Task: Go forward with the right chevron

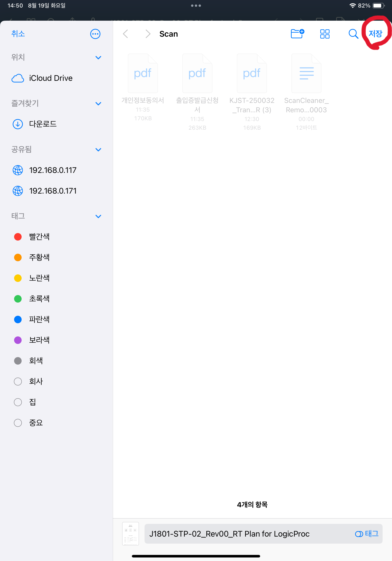Action: point(148,34)
